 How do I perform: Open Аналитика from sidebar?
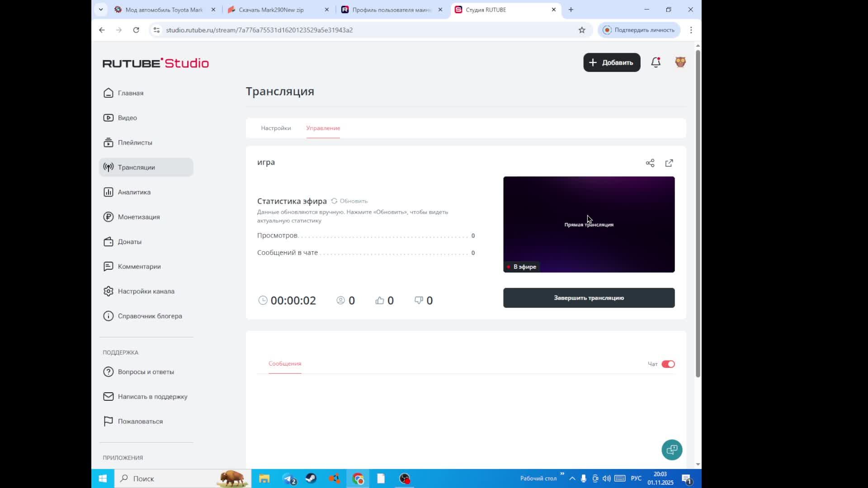(x=134, y=192)
